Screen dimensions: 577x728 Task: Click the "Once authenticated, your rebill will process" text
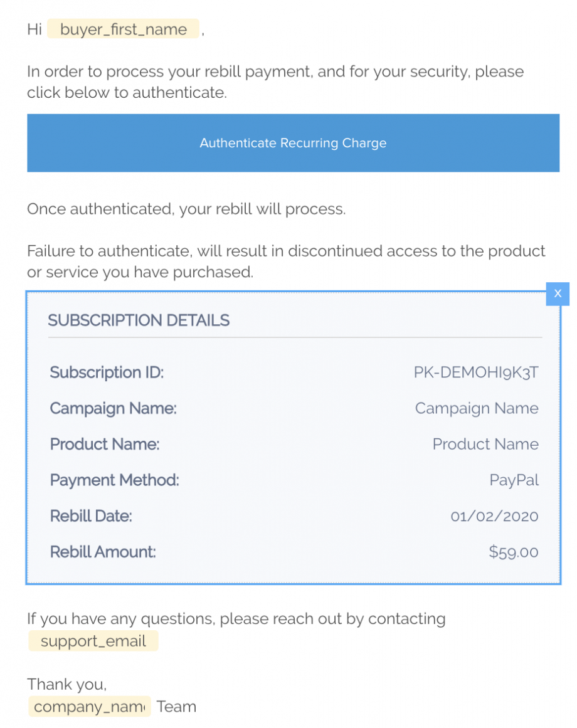[x=186, y=209]
